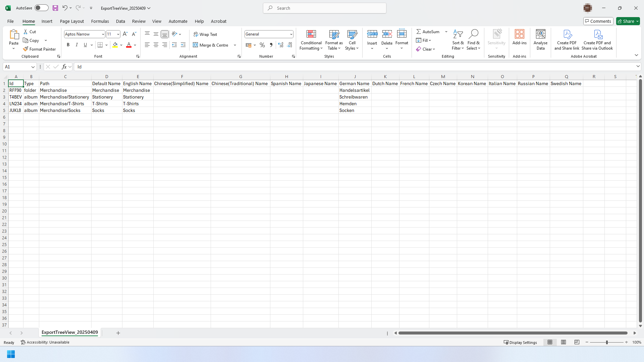Click the Increase Font Size icon

point(125,34)
